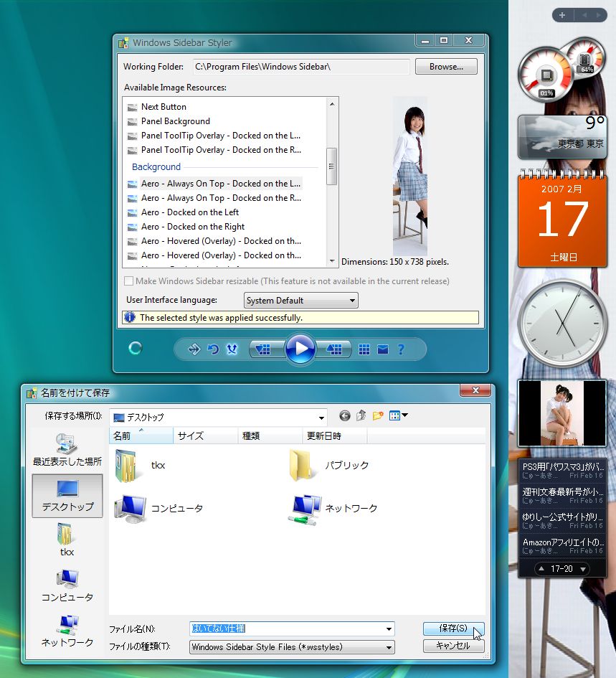Click the preview image of the style

pos(410,176)
